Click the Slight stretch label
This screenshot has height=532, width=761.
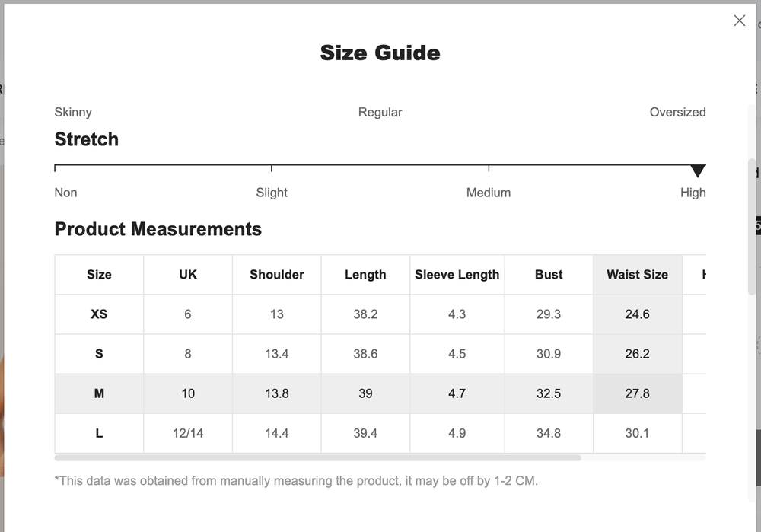272,193
